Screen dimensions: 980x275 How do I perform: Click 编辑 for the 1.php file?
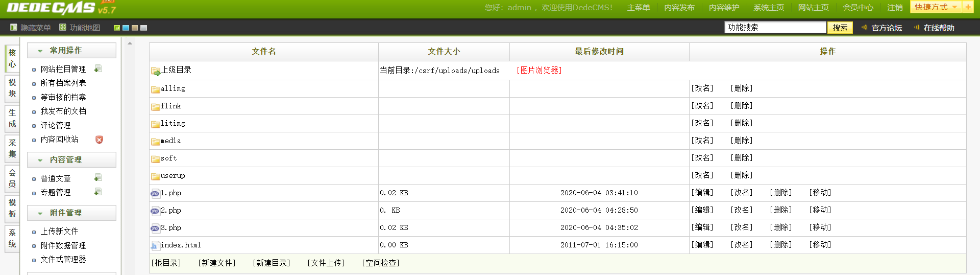coord(702,193)
